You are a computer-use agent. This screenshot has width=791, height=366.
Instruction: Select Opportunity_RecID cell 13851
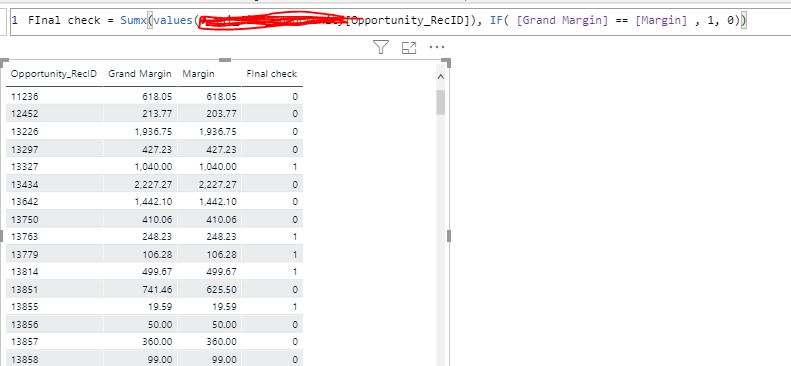click(x=25, y=289)
